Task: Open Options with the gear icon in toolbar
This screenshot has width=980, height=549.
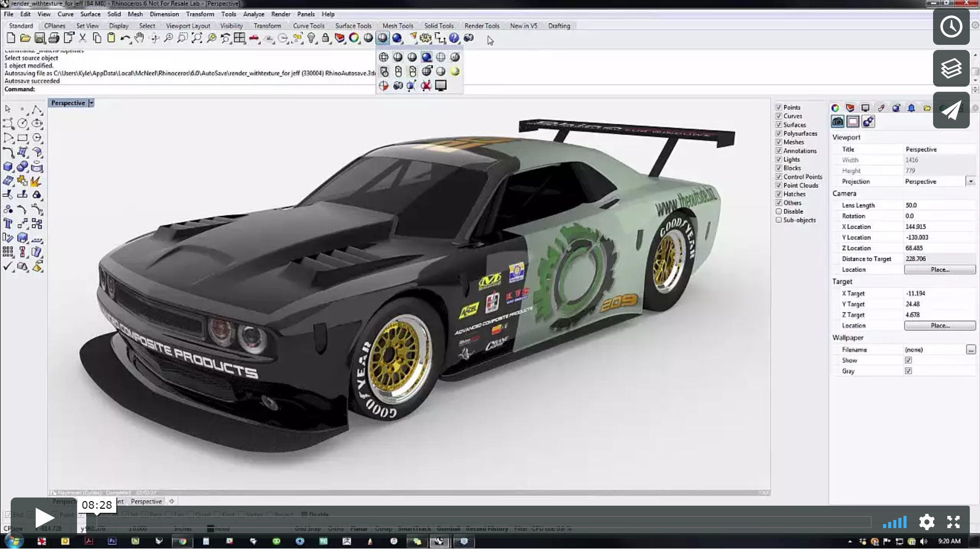Action: pos(425,38)
